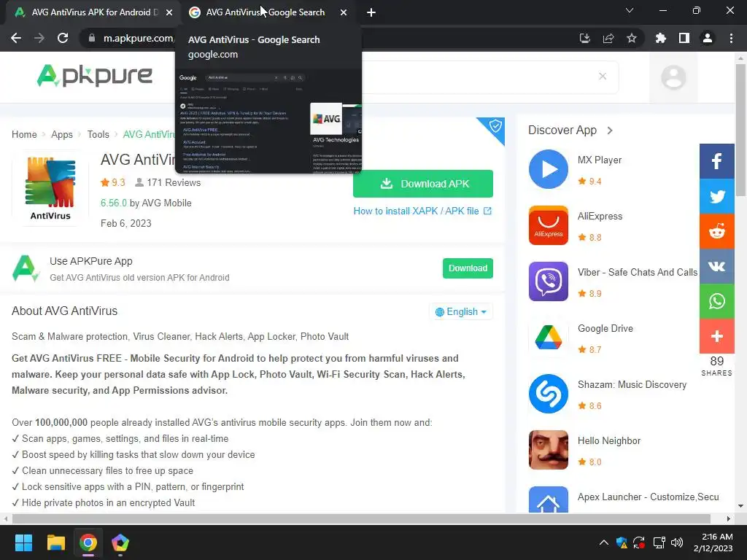The image size is (747, 560).
Task: Click the MX Player title text
Action: [600, 160]
